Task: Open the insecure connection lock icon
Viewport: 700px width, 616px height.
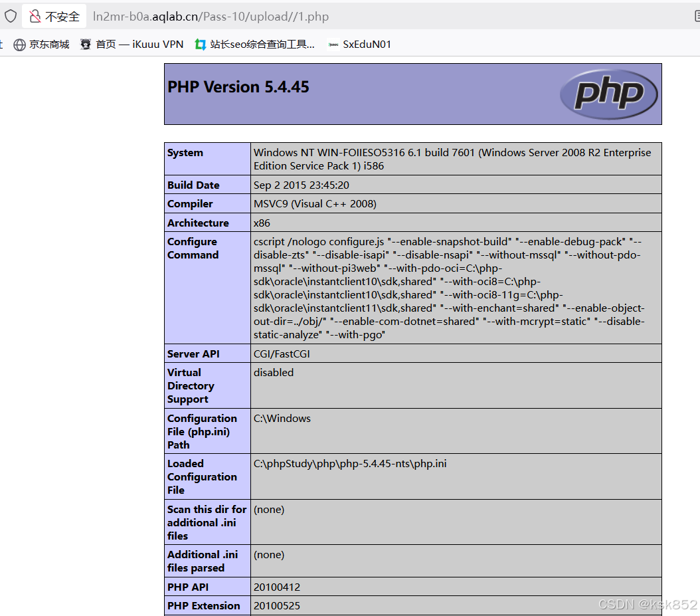Action: tap(35, 17)
